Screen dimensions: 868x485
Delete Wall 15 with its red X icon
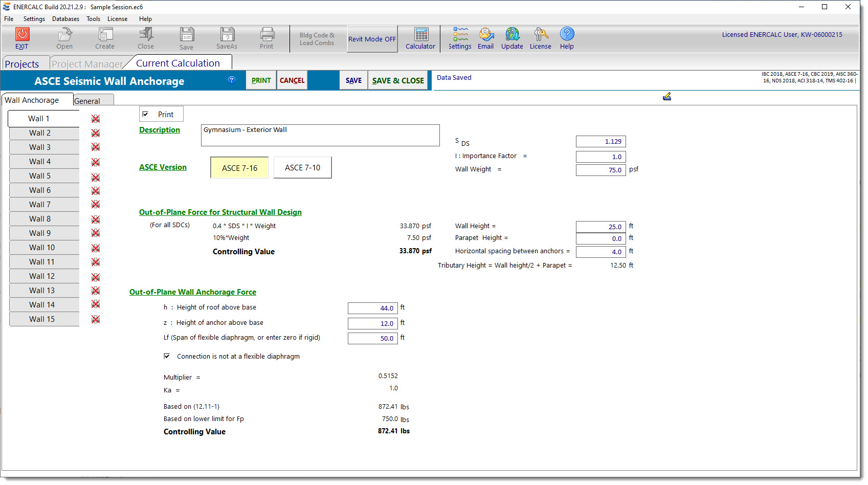(96, 319)
